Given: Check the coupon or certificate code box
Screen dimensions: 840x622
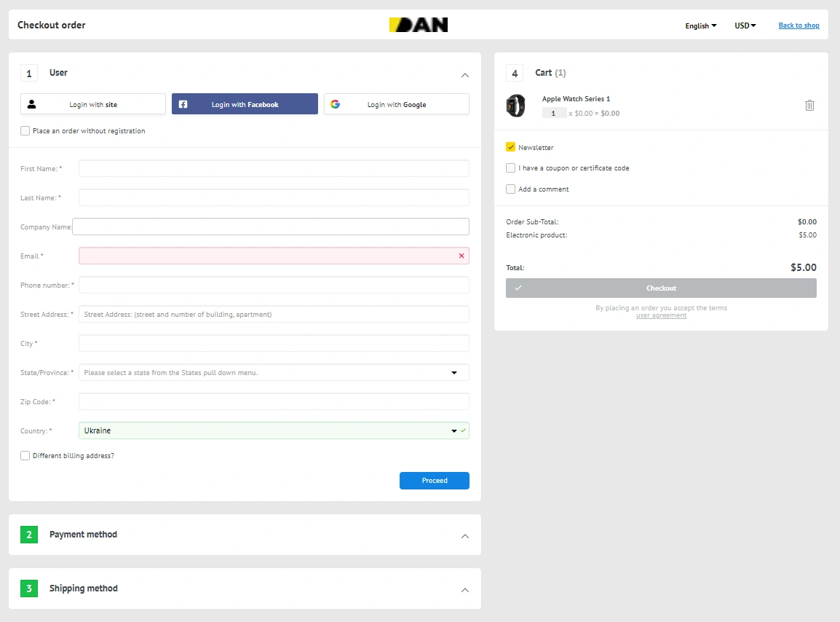Looking at the screenshot, I should pos(510,168).
